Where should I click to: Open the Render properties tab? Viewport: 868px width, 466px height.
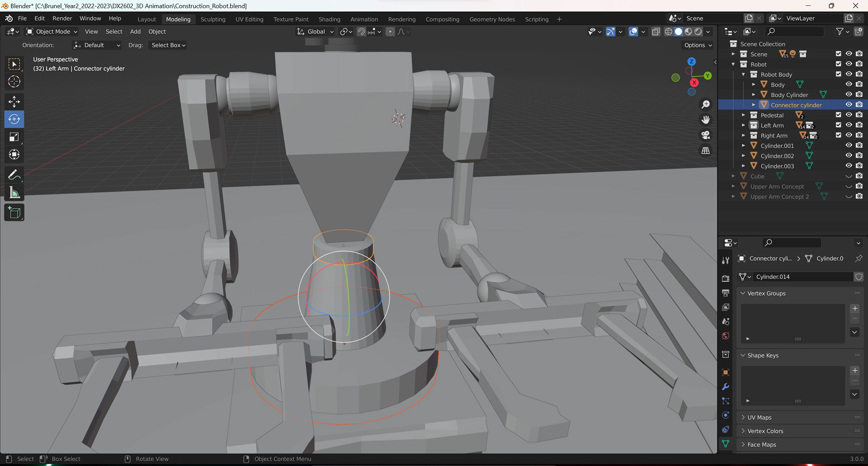click(x=726, y=278)
